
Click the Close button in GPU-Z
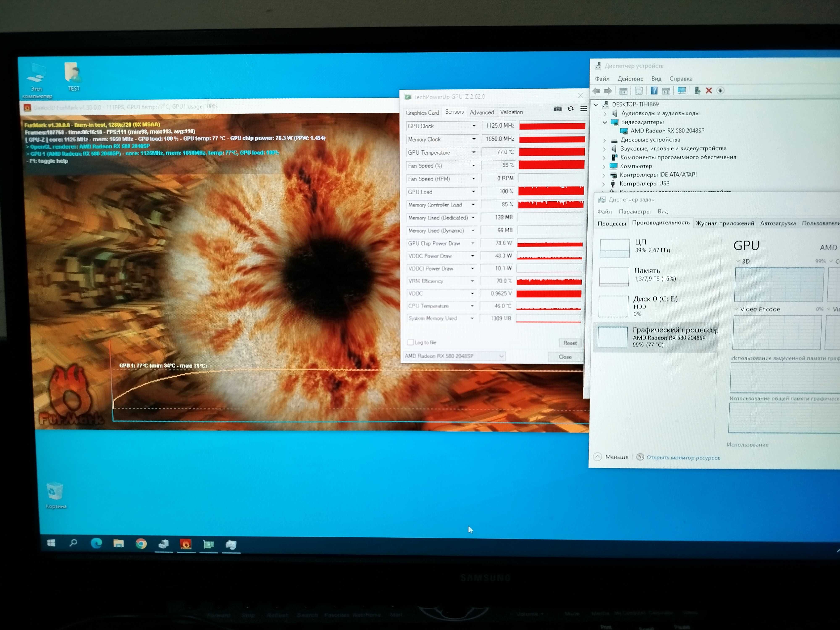click(x=565, y=357)
